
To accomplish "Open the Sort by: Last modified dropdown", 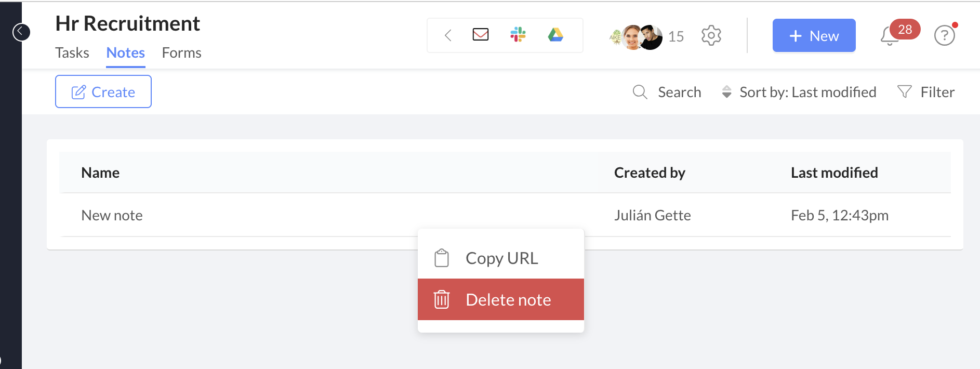I will tap(799, 92).
